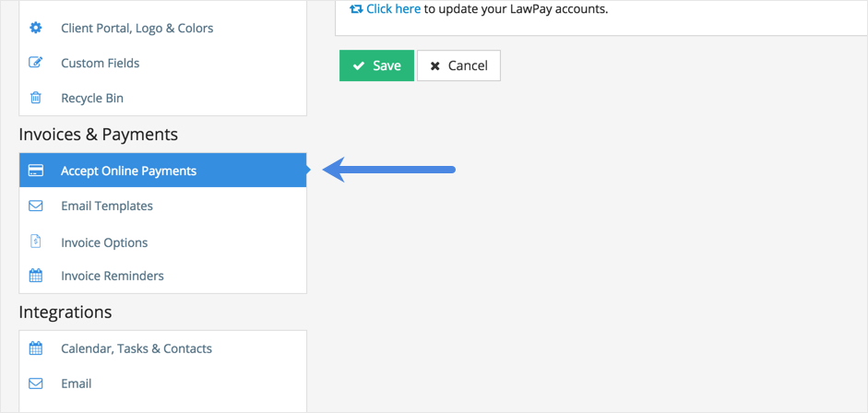Go to Custom Fields settings
The height and width of the screenshot is (413, 868).
[101, 63]
